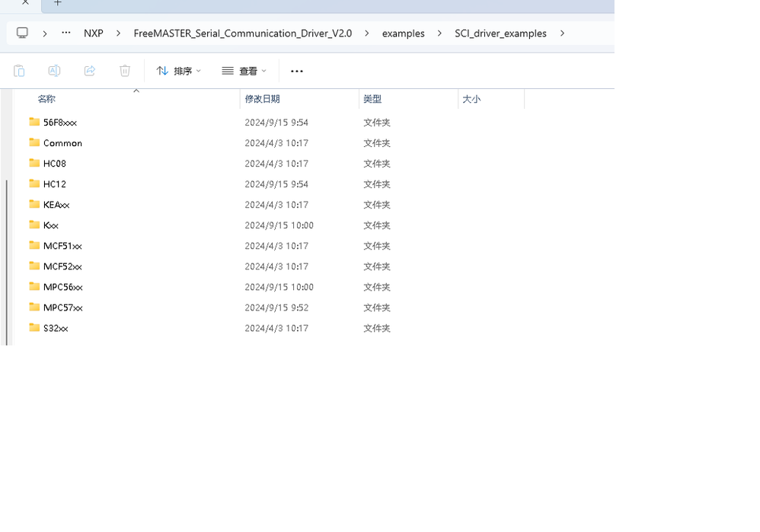Click FreeMASTER_Serial_Communication_Driver_V2.0 in the path bar
Viewport: 760px width, 532px height.
tap(242, 33)
